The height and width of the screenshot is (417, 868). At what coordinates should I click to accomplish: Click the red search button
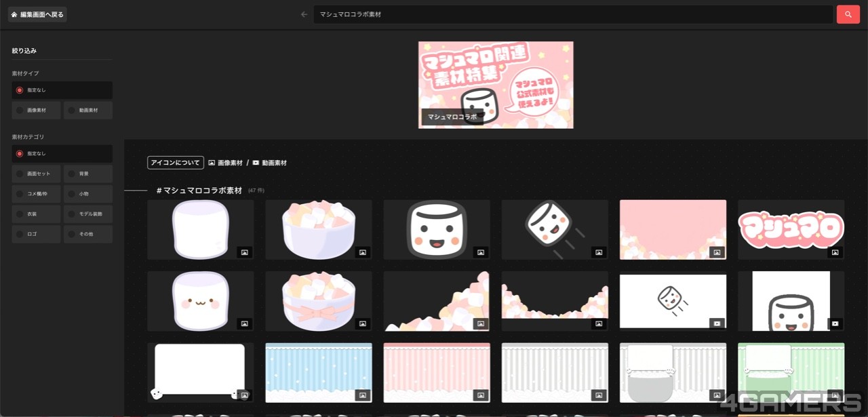point(848,14)
